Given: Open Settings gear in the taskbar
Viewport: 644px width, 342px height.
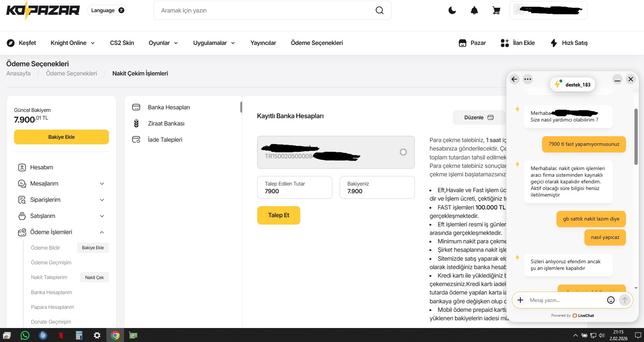Looking at the screenshot, I should pos(97,335).
